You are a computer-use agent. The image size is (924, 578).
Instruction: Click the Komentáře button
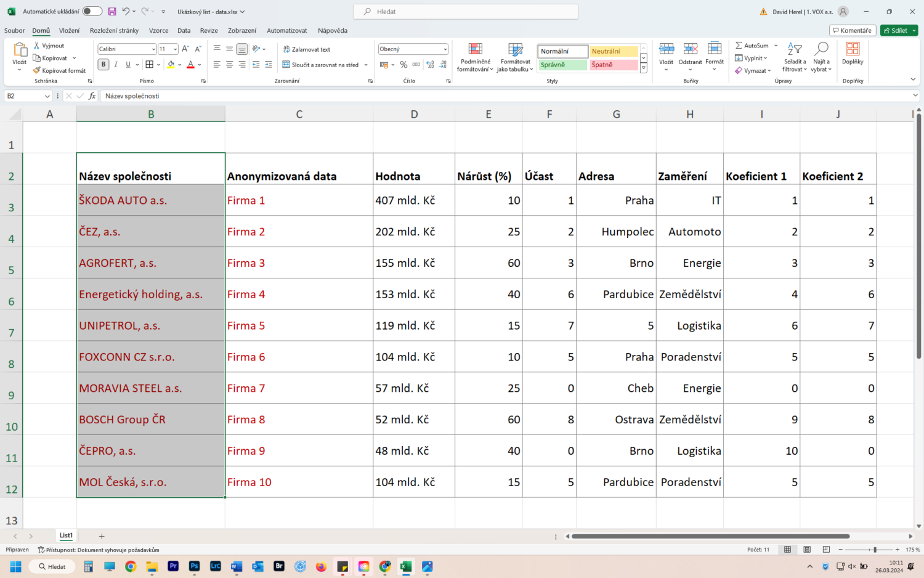pos(852,30)
